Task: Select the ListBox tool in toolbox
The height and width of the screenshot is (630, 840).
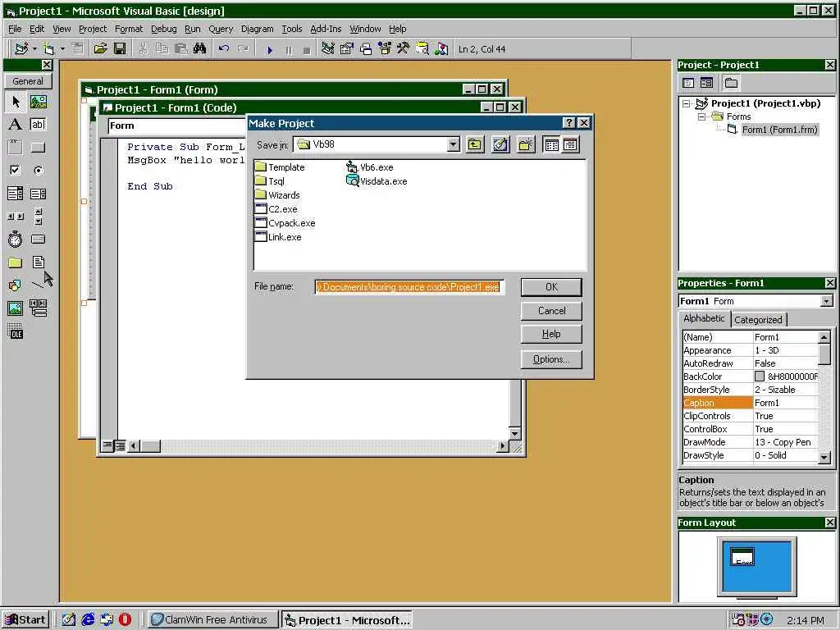Action: pos(38,194)
